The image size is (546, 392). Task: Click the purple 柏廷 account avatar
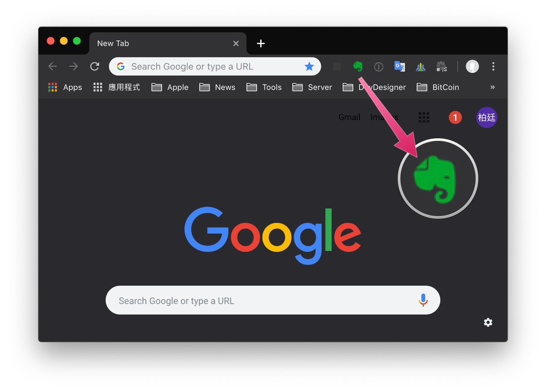[487, 117]
